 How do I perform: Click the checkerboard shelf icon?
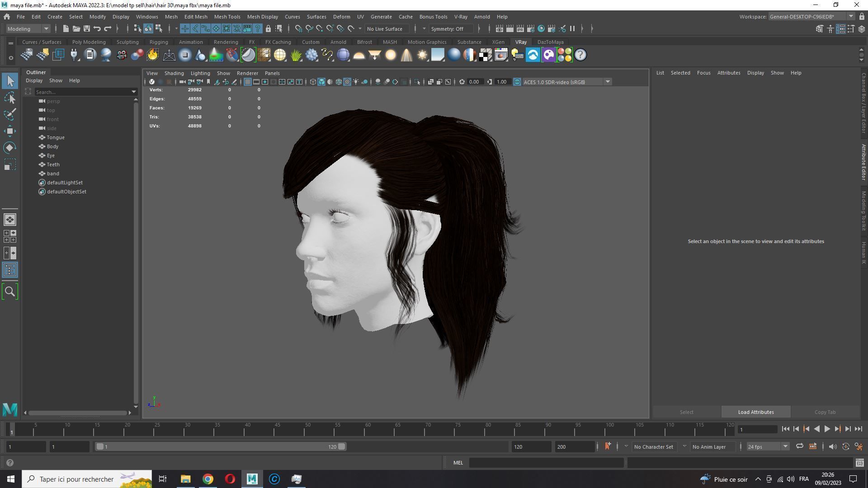pos(485,55)
